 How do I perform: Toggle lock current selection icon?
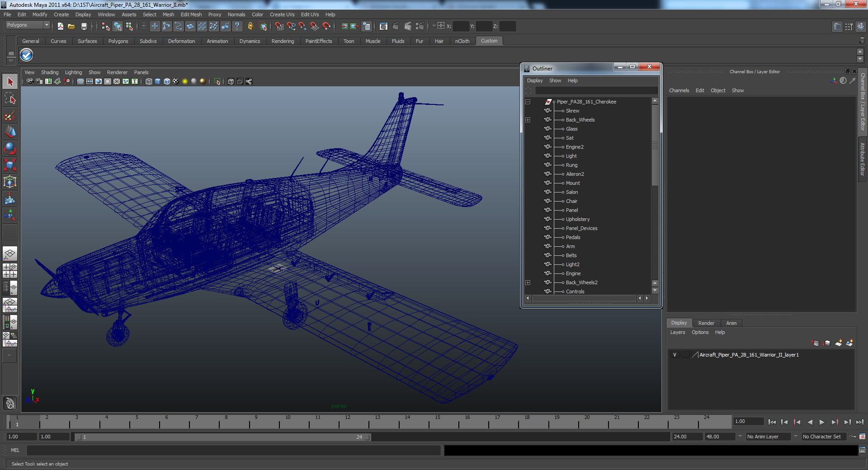pos(250,26)
